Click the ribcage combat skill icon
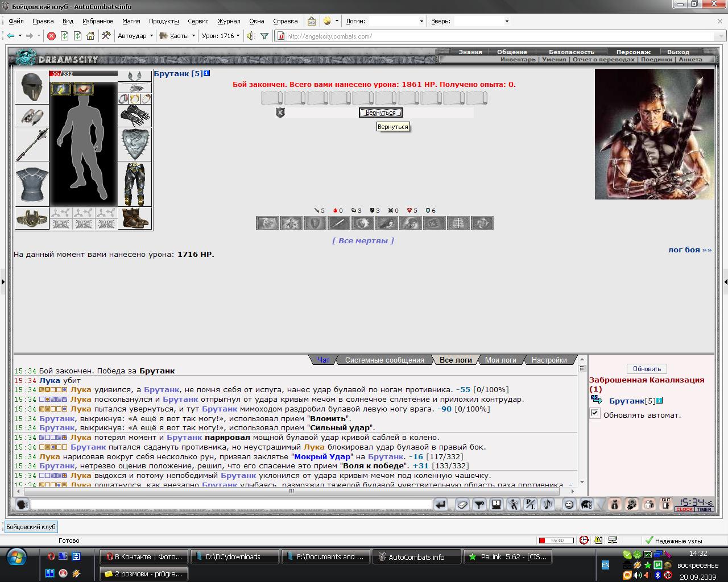 pyautogui.click(x=458, y=223)
